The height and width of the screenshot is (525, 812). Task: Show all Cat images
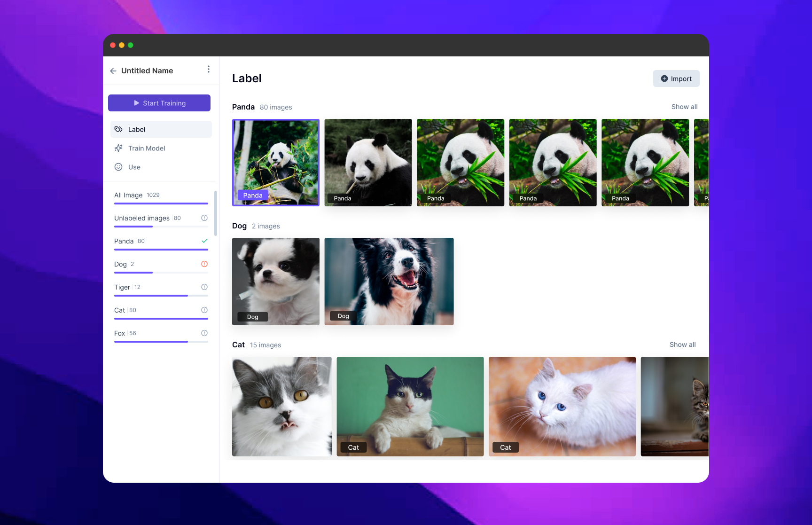[682, 345]
